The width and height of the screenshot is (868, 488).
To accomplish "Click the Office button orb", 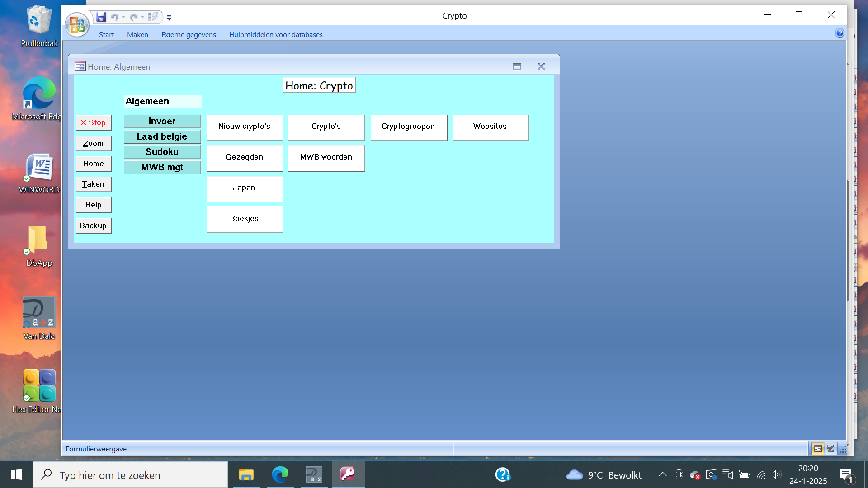I will click(x=77, y=25).
